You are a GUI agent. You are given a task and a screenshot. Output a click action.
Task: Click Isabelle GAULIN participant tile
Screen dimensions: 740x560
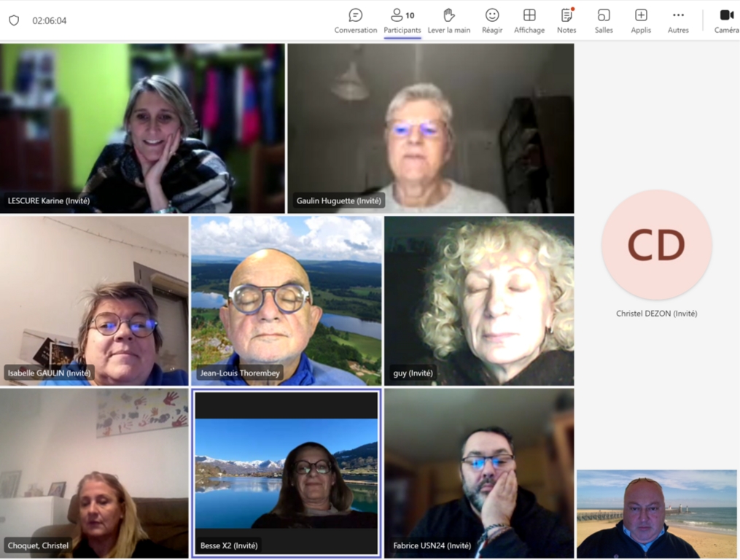click(94, 300)
